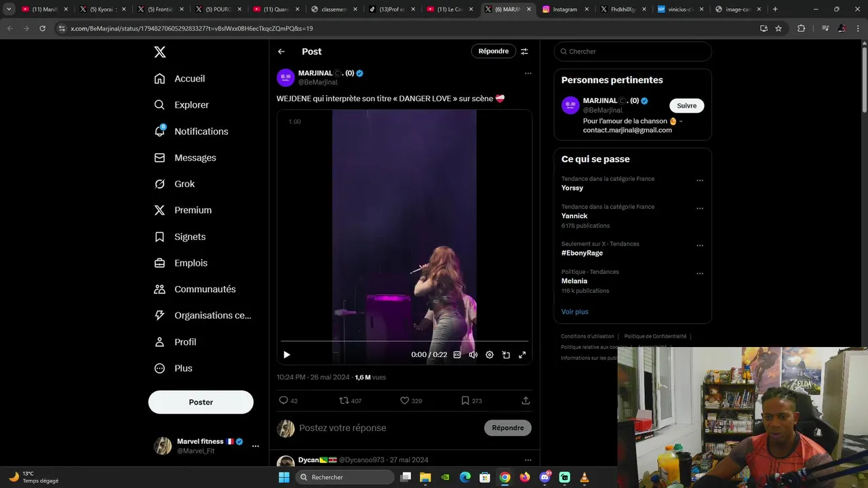The width and height of the screenshot is (868, 488).
Task: Open options for Melania trend
Action: (x=700, y=274)
